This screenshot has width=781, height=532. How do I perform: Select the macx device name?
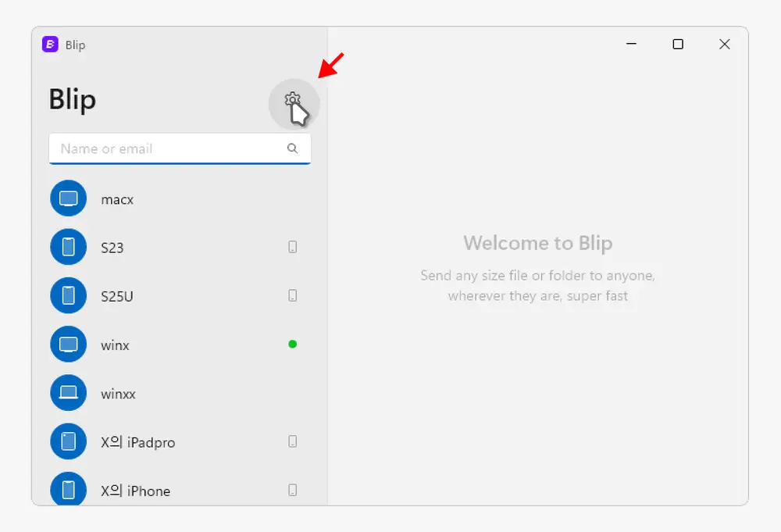[x=117, y=200]
